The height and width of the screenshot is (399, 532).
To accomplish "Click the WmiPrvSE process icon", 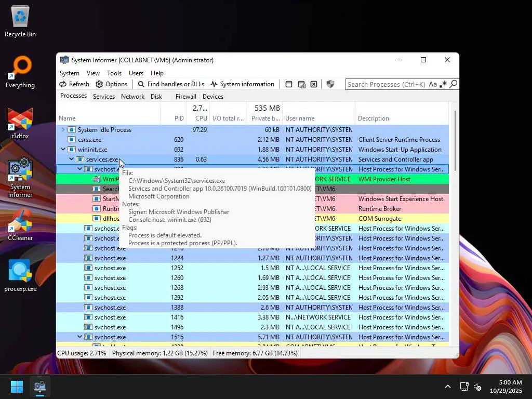I will click(x=97, y=179).
